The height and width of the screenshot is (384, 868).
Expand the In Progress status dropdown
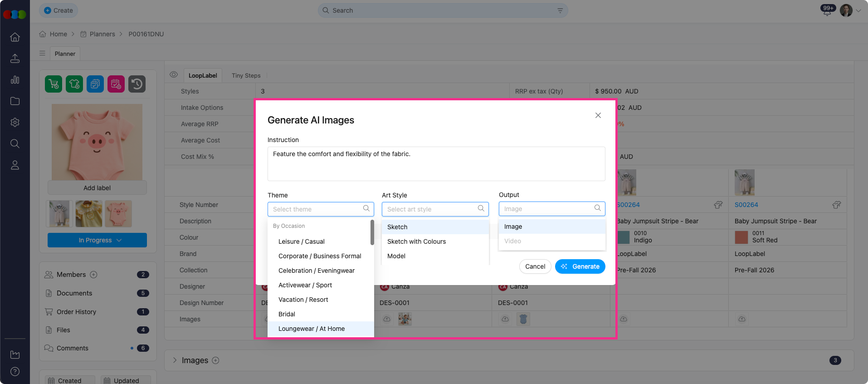tap(97, 240)
